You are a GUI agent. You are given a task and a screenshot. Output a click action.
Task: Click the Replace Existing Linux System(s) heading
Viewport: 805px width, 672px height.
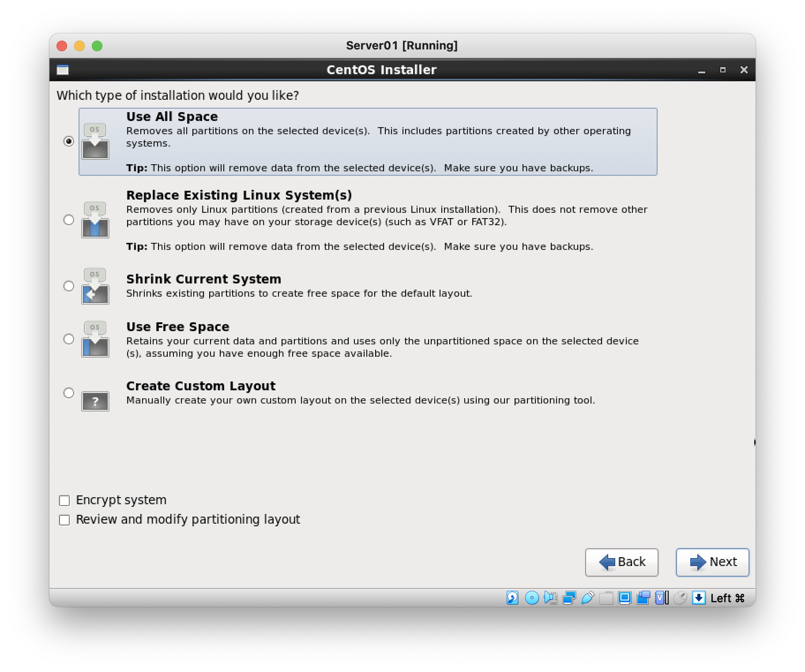point(239,195)
